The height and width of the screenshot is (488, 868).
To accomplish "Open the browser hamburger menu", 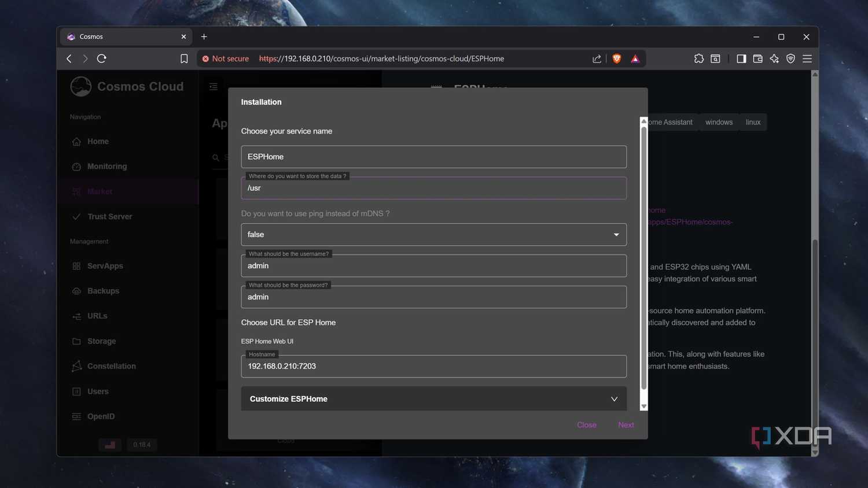I will point(807,58).
